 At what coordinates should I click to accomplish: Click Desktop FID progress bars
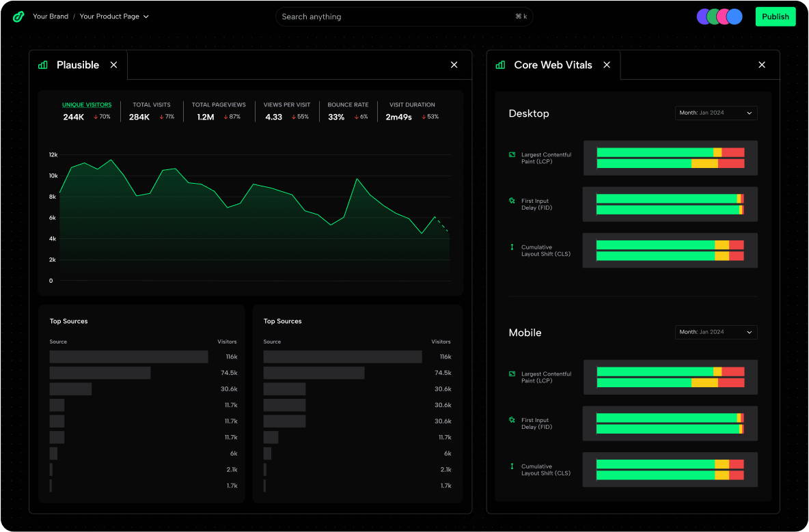coord(670,204)
